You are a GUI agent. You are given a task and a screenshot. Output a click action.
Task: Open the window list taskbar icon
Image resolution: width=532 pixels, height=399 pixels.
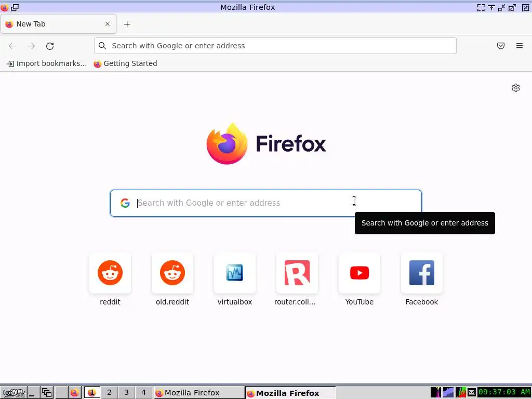pyautogui.click(x=47, y=393)
